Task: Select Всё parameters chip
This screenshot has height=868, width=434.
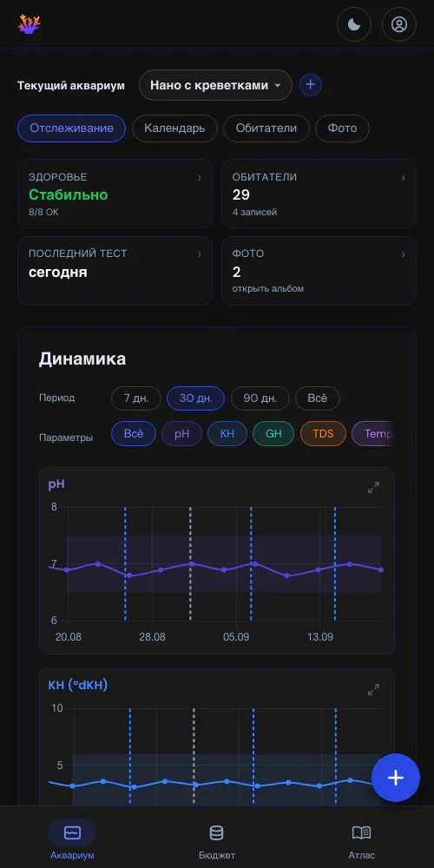Action: 134,433
